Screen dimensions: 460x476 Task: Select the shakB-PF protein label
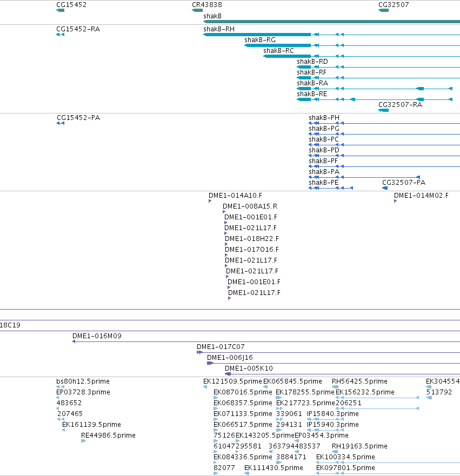(x=323, y=161)
